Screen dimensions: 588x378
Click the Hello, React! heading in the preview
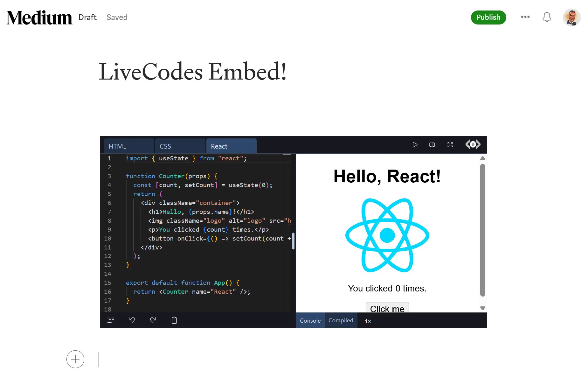click(x=387, y=176)
